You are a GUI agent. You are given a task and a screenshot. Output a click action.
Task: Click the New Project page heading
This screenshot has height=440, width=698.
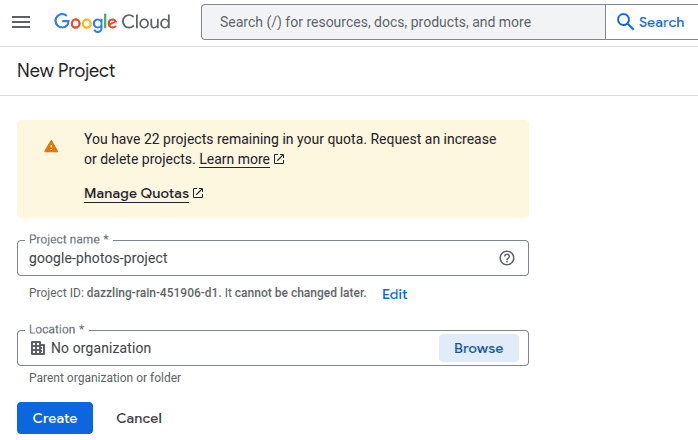pyautogui.click(x=66, y=71)
